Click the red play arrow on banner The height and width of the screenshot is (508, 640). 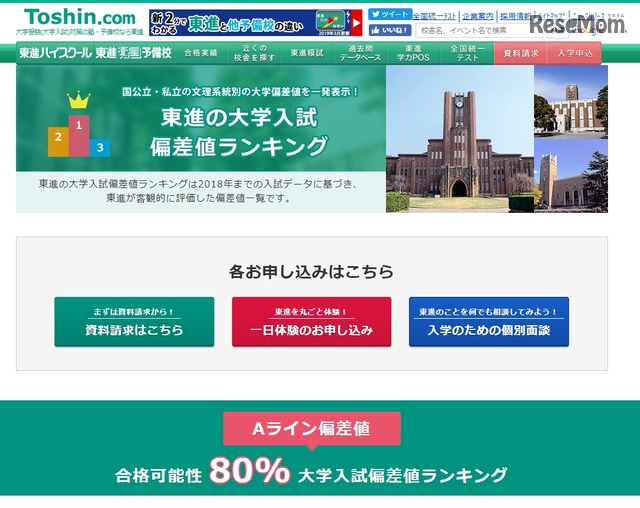[356, 23]
